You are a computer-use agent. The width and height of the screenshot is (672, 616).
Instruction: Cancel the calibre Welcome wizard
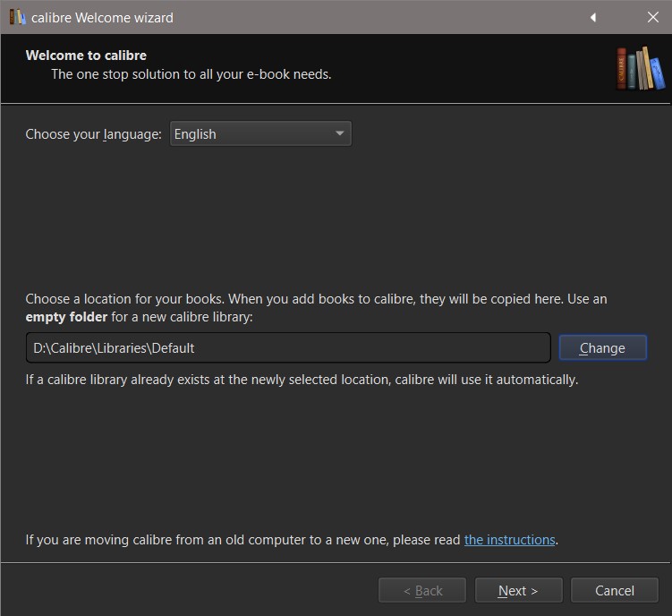pyautogui.click(x=615, y=591)
